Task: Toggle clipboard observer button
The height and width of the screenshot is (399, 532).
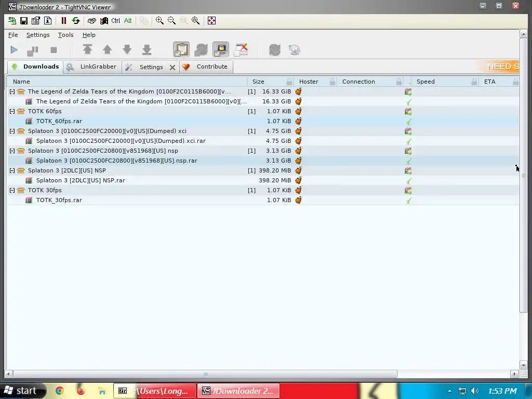Action: [181, 49]
